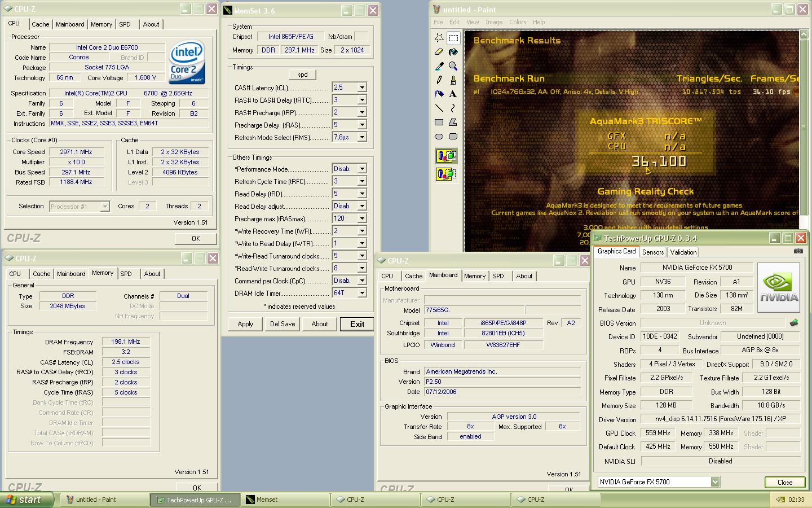Open Precharge max (tRASmax) dropdown
The height and width of the screenshot is (508, 812).
click(x=362, y=218)
